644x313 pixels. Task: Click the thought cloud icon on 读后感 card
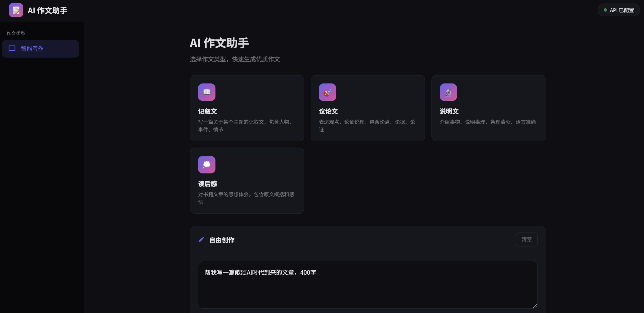[207, 165]
